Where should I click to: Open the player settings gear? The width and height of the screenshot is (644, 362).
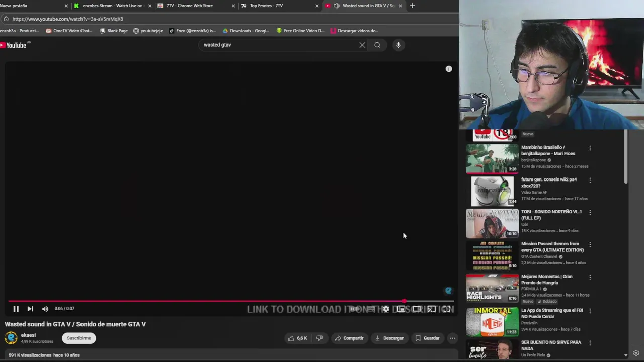386,309
